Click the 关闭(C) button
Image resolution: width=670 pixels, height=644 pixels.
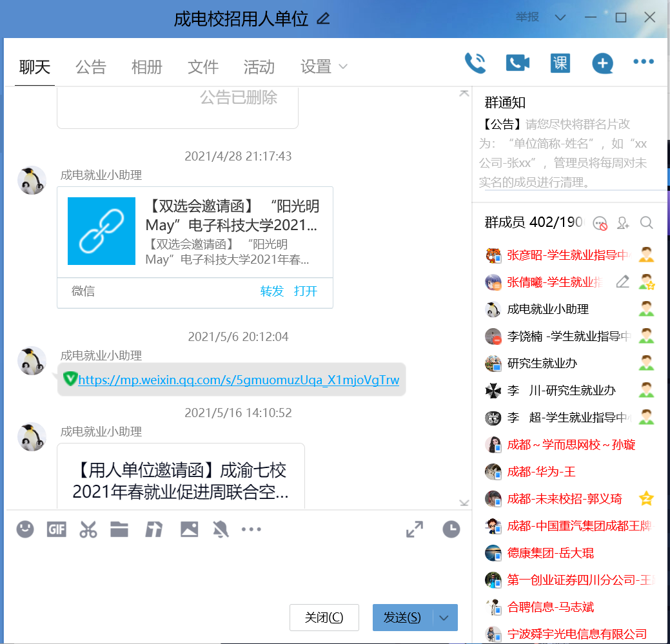tap(324, 617)
